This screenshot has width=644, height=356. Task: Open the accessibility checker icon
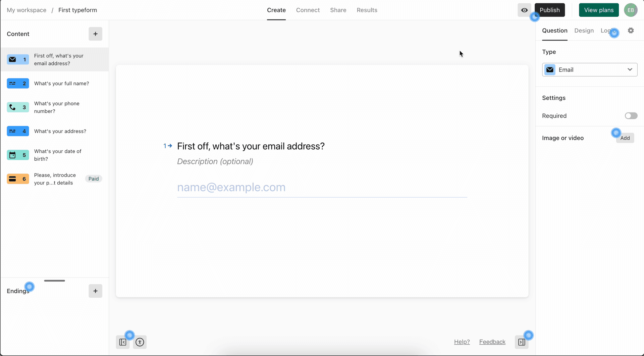[x=140, y=342]
